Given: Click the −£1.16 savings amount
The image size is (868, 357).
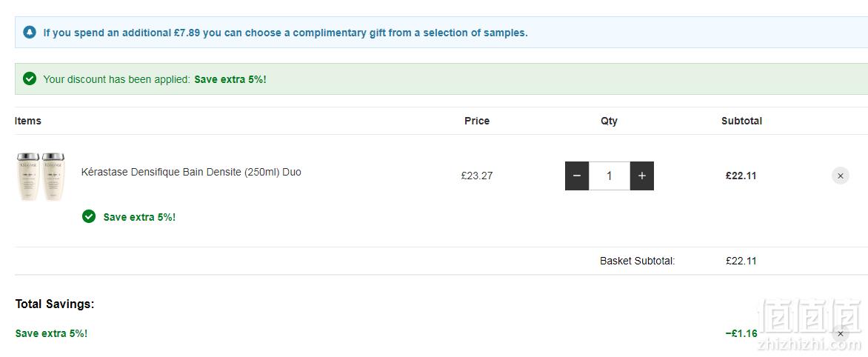Looking at the screenshot, I should click(741, 333).
